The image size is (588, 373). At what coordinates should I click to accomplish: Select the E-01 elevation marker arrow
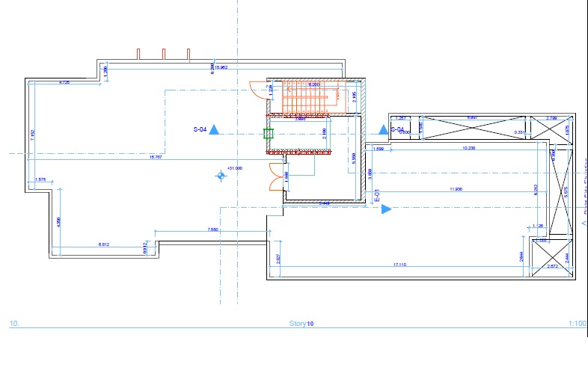click(x=386, y=210)
